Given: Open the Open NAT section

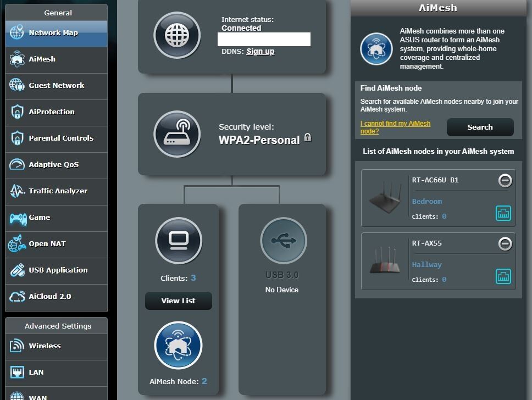Looking at the screenshot, I should tap(56, 245).
